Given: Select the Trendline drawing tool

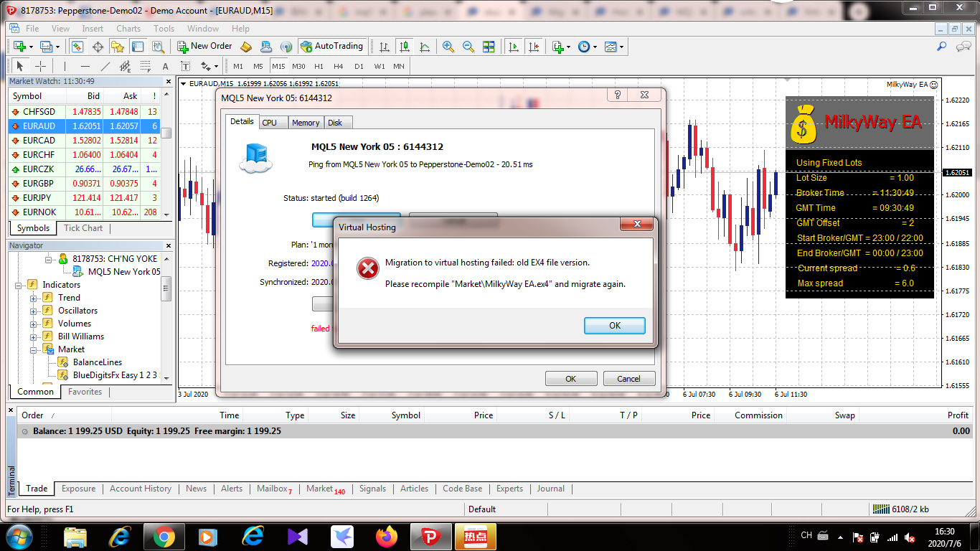Looking at the screenshot, I should point(105,66).
